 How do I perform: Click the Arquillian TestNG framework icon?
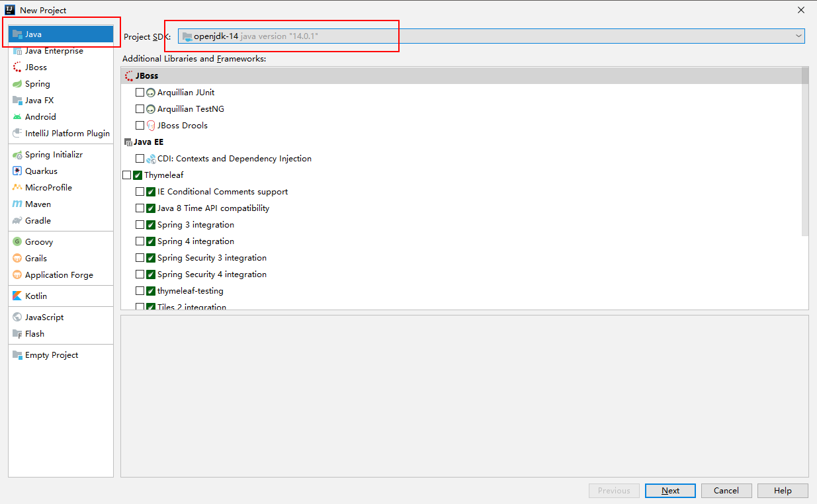[151, 109]
